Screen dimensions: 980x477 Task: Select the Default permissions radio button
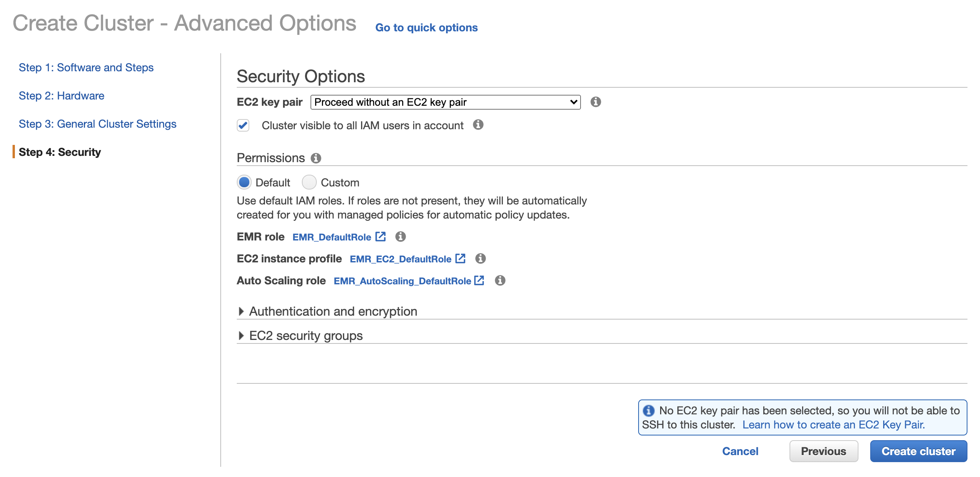(244, 182)
